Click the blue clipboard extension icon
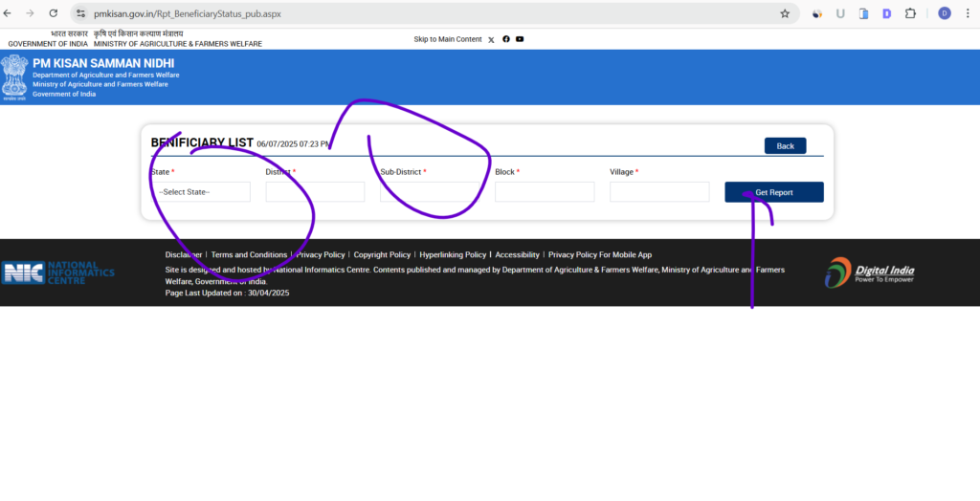The height and width of the screenshot is (501, 980). point(864,13)
